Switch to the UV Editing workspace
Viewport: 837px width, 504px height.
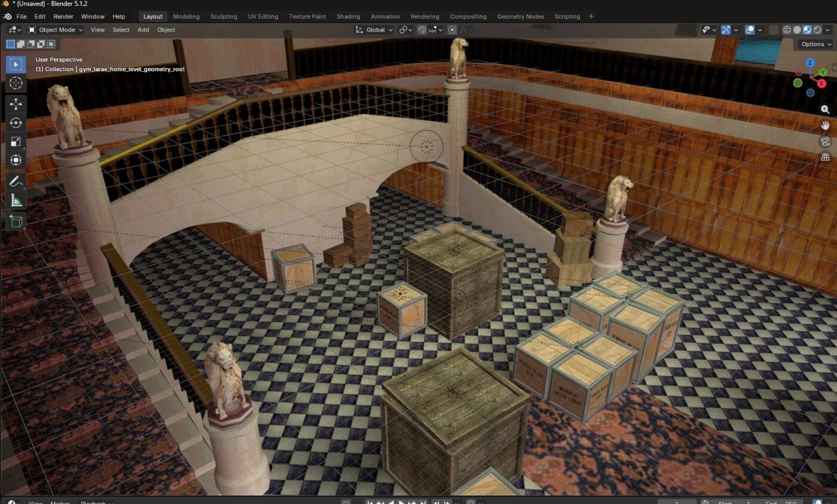pyautogui.click(x=263, y=16)
